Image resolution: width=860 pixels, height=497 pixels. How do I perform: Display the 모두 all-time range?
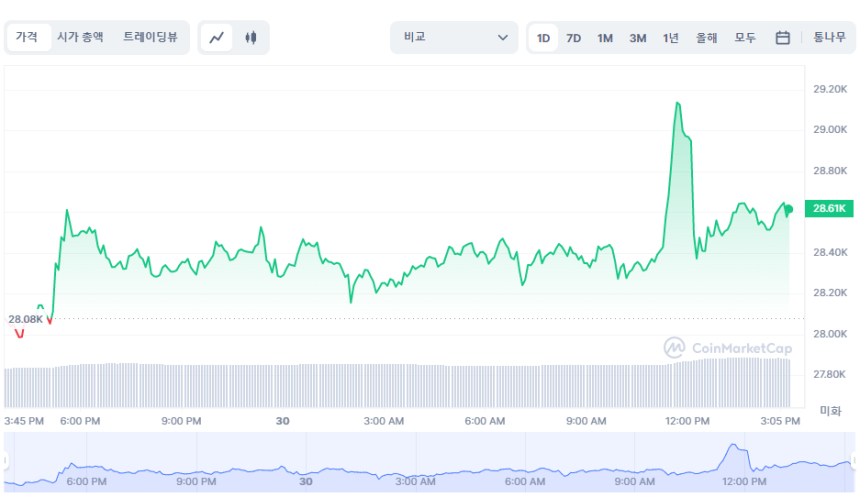(745, 38)
